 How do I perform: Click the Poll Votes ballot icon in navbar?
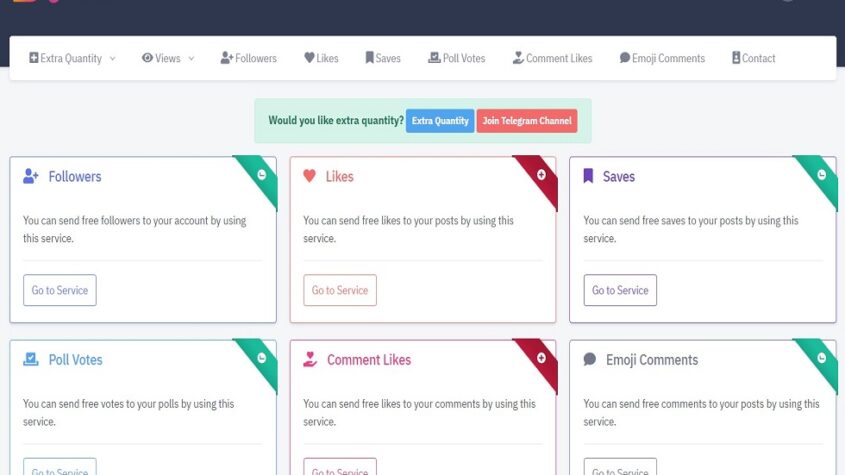(x=434, y=58)
